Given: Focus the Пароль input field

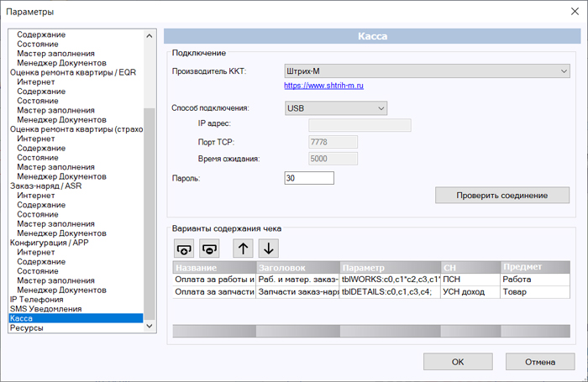Looking at the screenshot, I should pyautogui.click(x=309, y=178).
